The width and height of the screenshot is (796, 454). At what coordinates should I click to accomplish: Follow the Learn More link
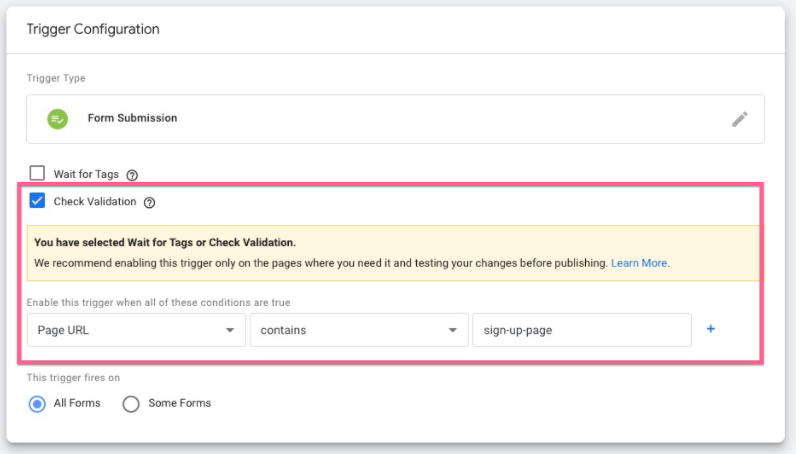point(639,263)
